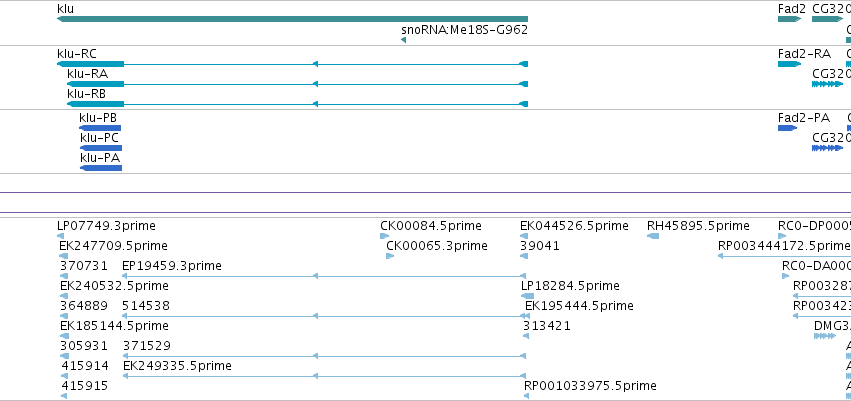Image resolution: width=851 pixels, height=401 pixels.
Task: Select the LP18284.5prime EST feature
Action: tap(528, 296)
